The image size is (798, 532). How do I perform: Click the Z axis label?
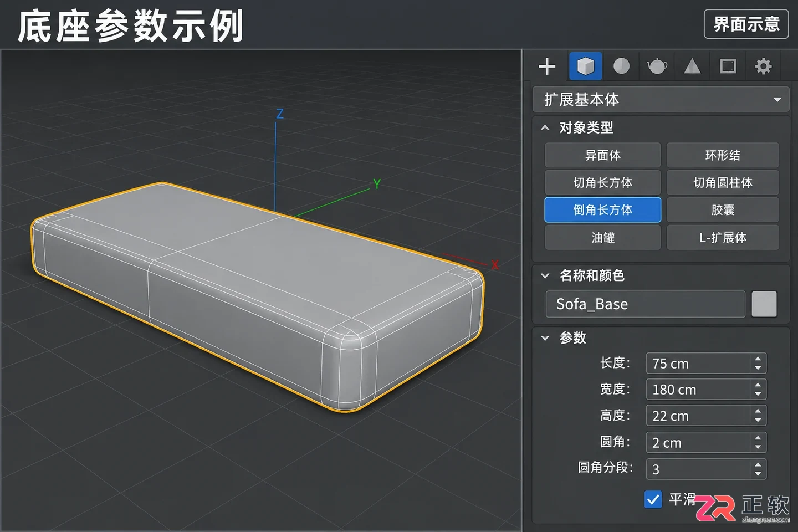click(280, 114)
